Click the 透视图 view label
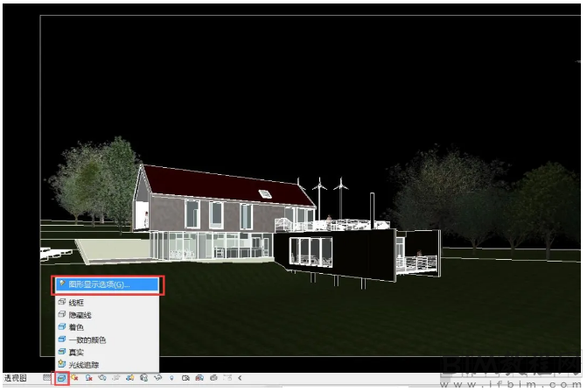Viewport: 587px width, 392px height. pyautogui.click(x=16, y=378)
